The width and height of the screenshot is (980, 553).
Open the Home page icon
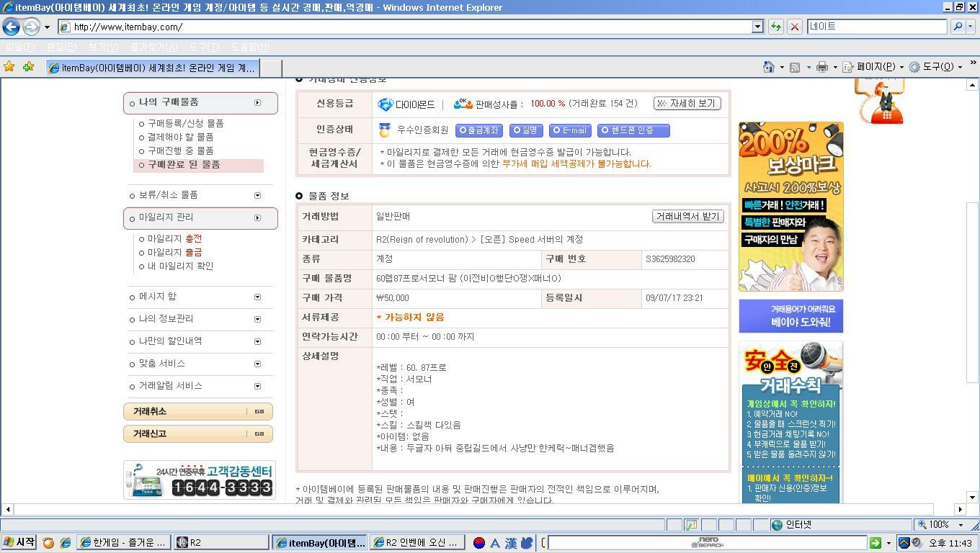pyautogui.click(x=769, y=67)
